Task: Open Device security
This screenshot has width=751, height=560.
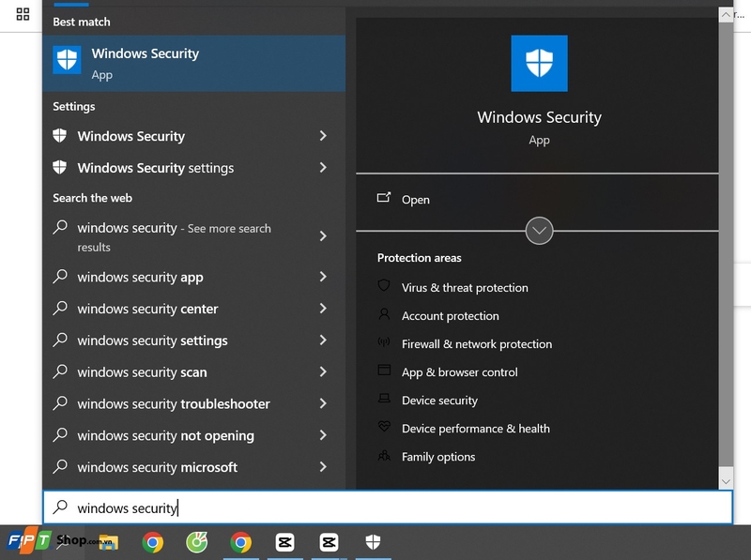Action: [439, 401]
